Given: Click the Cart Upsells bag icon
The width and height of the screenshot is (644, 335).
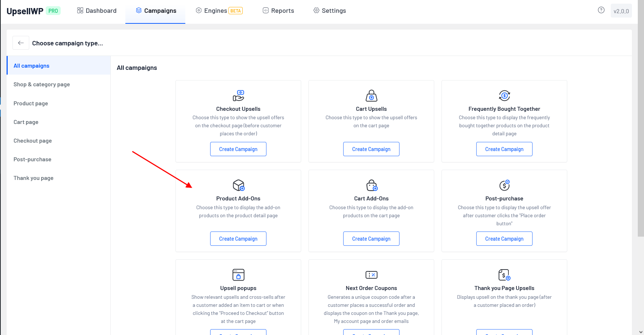Looking at the screenshot, I should [371, 95].
